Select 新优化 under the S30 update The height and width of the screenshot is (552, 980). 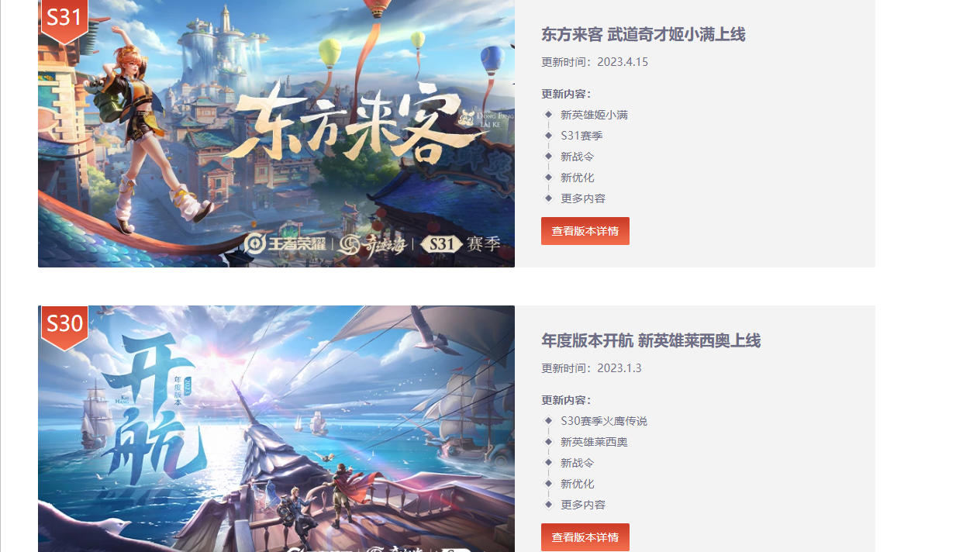coord(578,484)
